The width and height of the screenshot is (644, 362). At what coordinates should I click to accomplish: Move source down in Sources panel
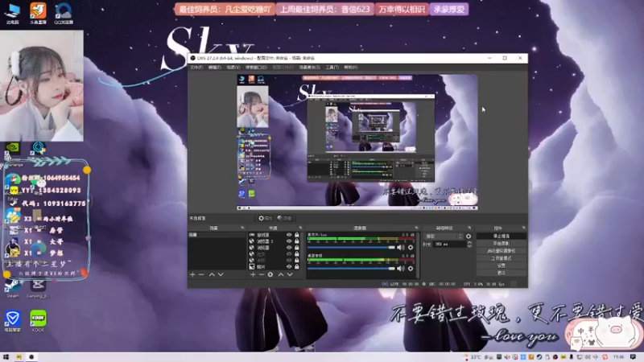290,274
